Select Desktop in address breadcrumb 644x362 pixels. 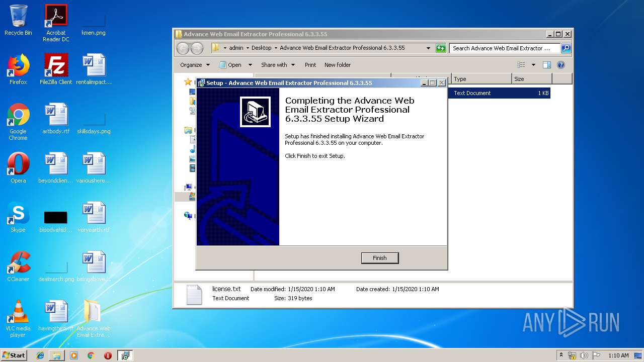click(261, 48)
